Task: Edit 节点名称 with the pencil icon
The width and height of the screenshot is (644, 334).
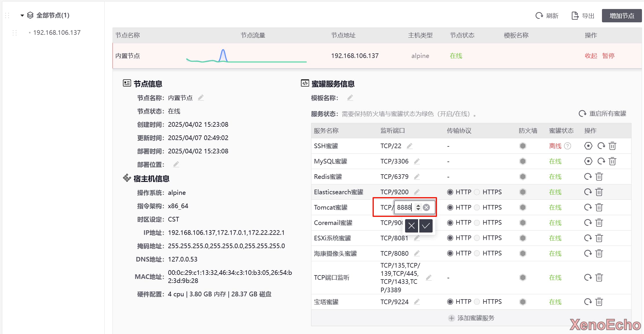Action: click(x=201, y=98)
